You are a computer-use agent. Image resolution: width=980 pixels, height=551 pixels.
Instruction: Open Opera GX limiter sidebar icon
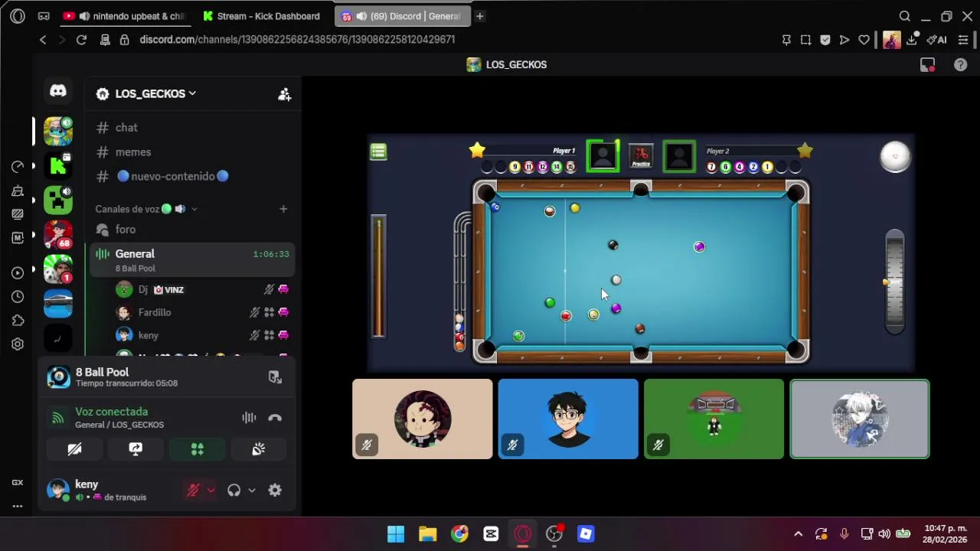18,166
